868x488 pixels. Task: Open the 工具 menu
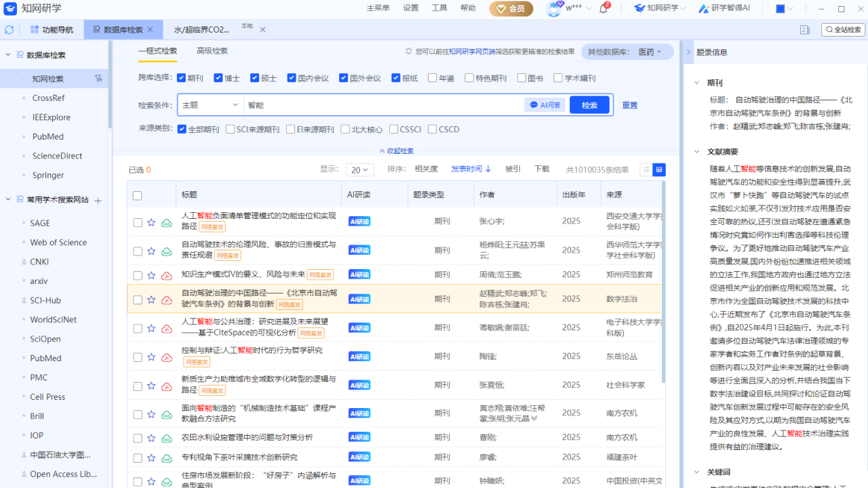click(x=439, y=8)
